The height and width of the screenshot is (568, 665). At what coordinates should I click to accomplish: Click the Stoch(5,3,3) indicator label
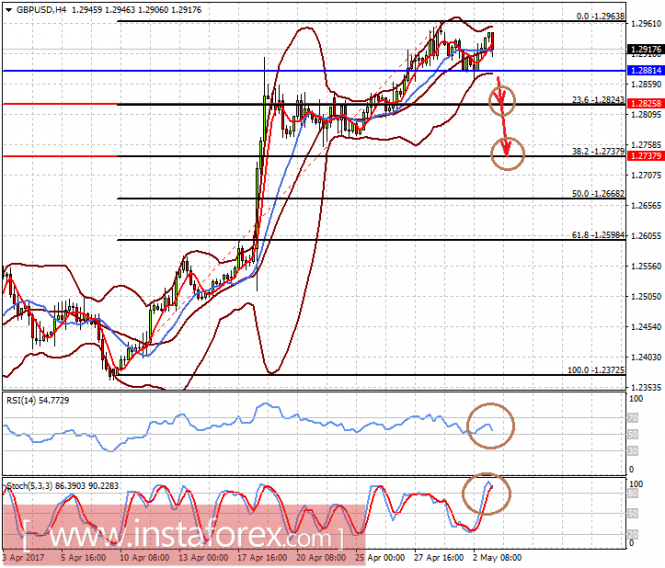(x=63, y=486)
